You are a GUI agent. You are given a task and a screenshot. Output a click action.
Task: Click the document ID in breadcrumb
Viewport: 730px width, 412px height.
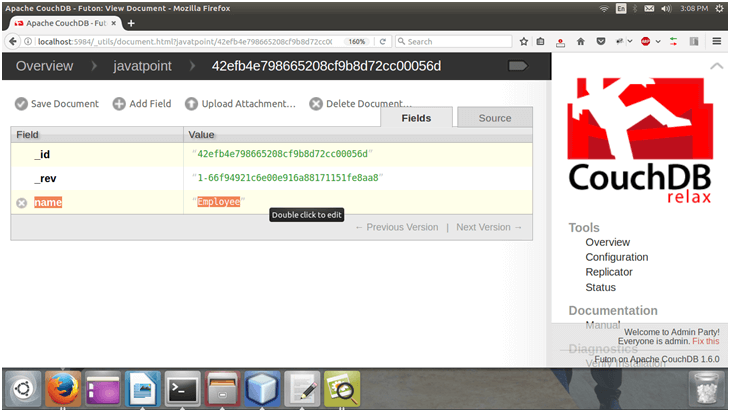pyautogui.click(x=326, y=66)
